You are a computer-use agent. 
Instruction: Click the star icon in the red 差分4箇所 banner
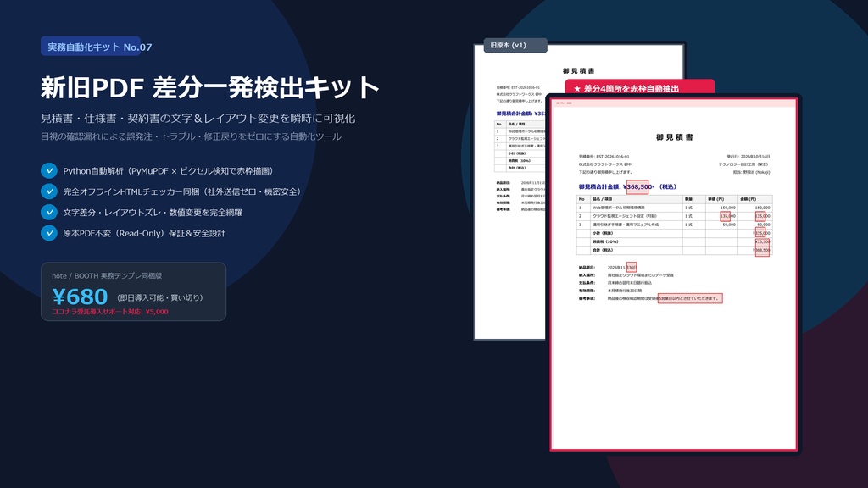[577, 88]
